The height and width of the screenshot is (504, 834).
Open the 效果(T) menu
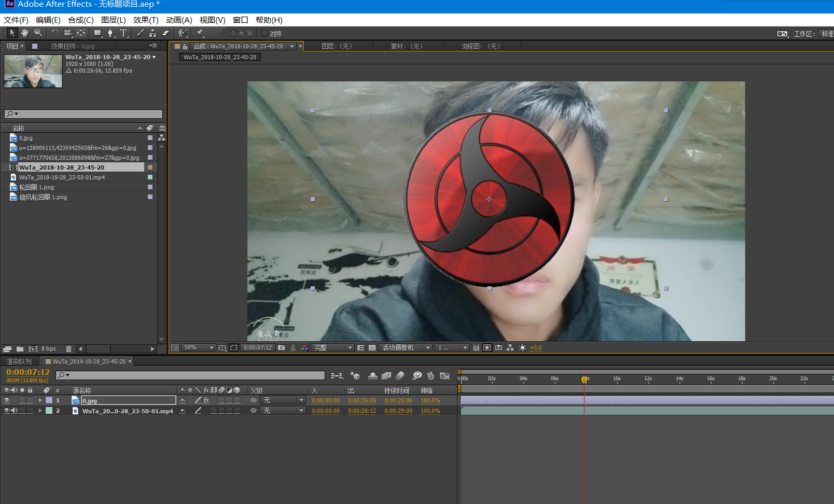[146, 20]
